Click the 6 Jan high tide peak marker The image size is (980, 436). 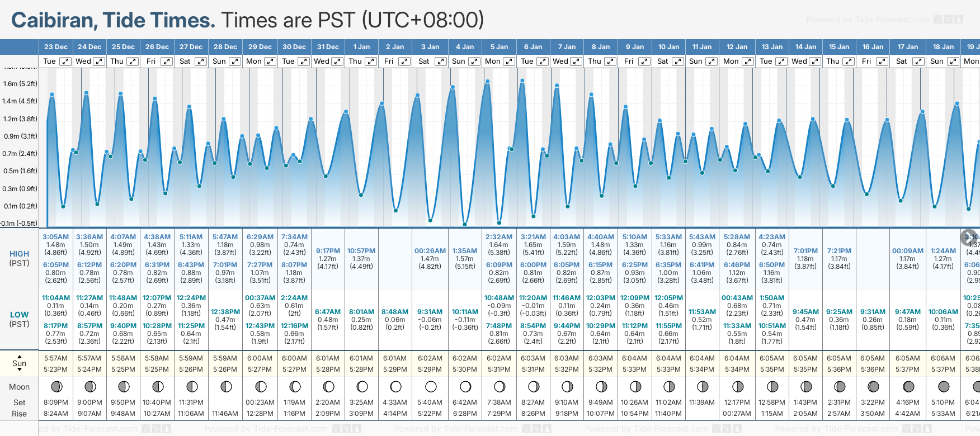(x=522, y=81)
